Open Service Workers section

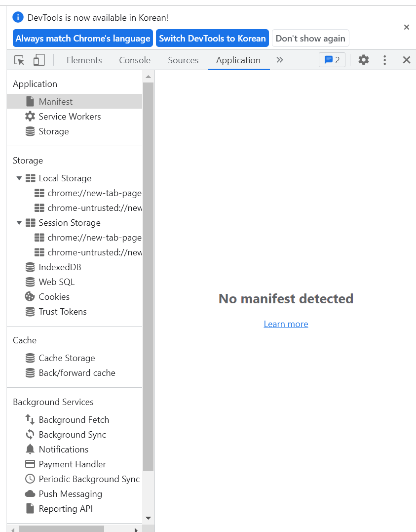(75, 117)
